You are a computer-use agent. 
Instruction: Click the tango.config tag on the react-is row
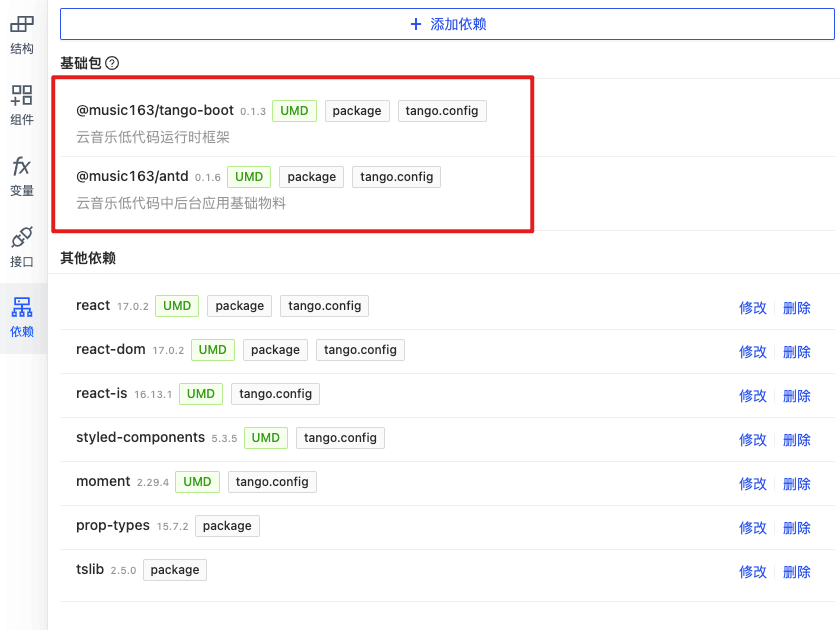click(275, 394)
